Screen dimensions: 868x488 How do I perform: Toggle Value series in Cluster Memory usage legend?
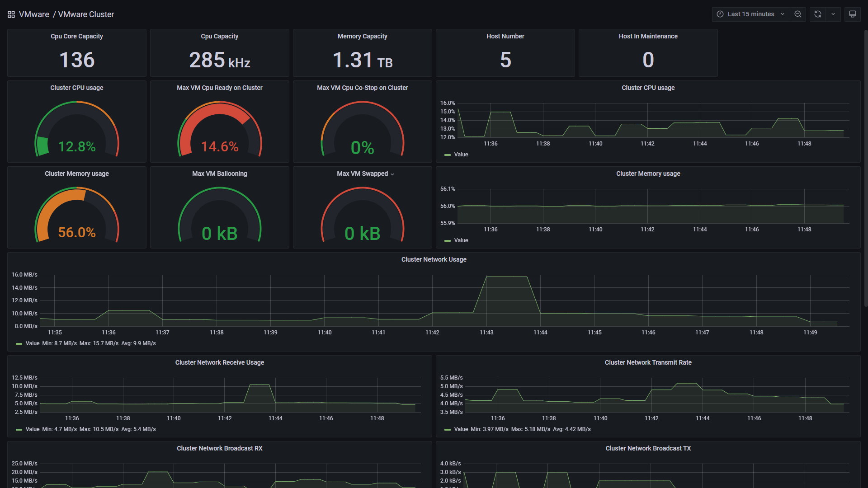pos(461,240)
